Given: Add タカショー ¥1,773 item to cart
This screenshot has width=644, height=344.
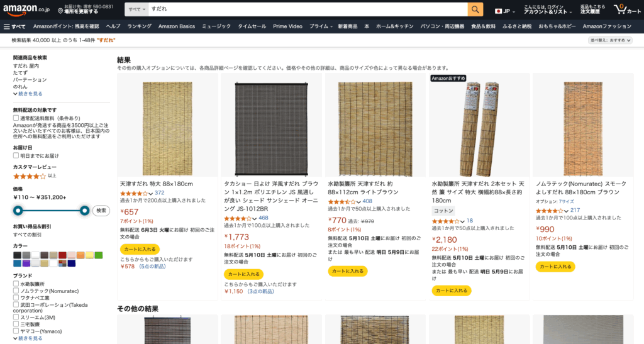Looking at the screenshot, I should click(243, 274).
